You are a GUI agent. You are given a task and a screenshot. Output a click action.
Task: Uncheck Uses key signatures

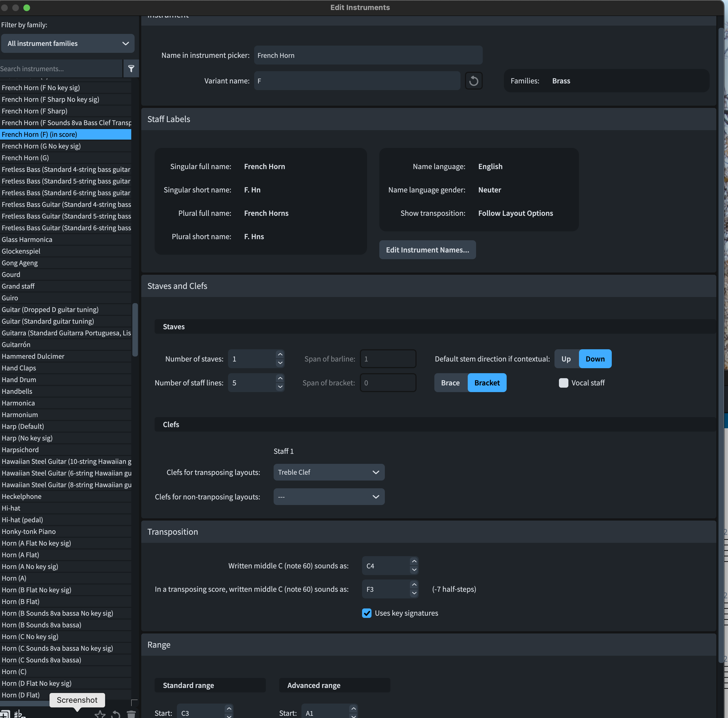point(366,613)
